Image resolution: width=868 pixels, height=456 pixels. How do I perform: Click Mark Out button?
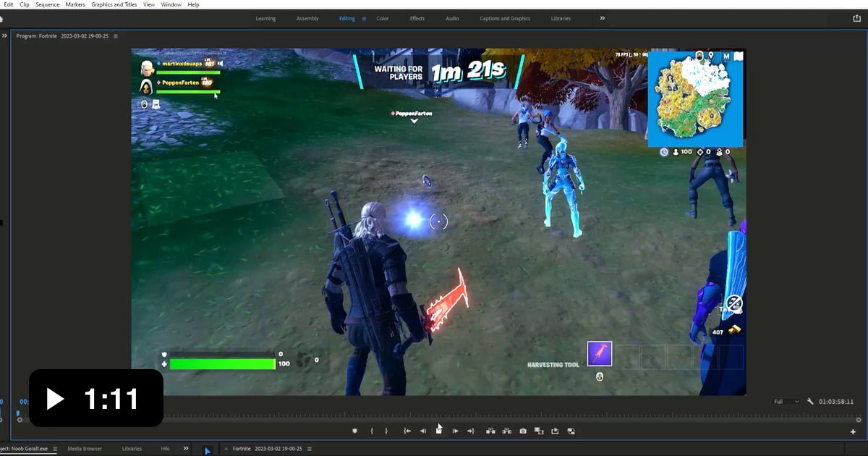(386, 431)
